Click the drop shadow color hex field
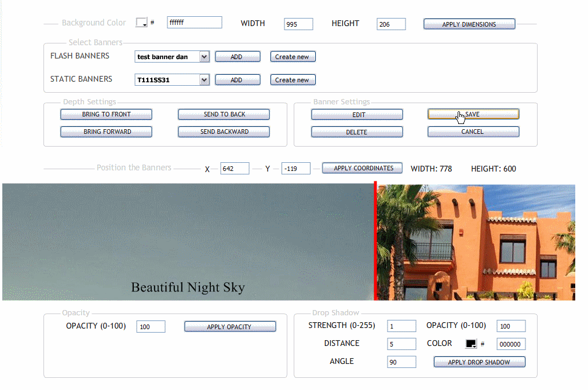 coord(511,344)
